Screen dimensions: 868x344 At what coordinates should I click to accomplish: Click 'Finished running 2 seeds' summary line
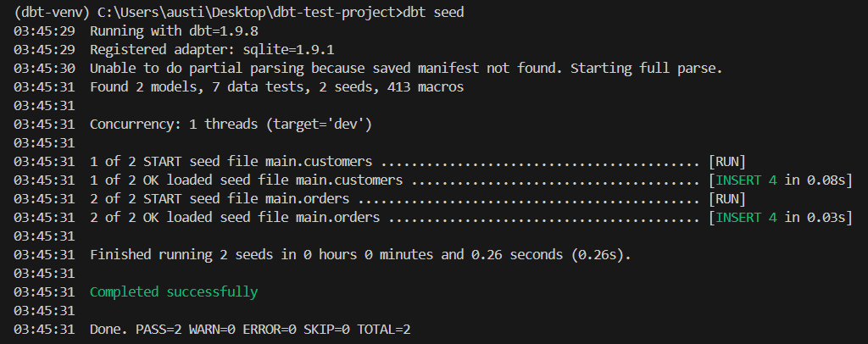pos(360,255)
